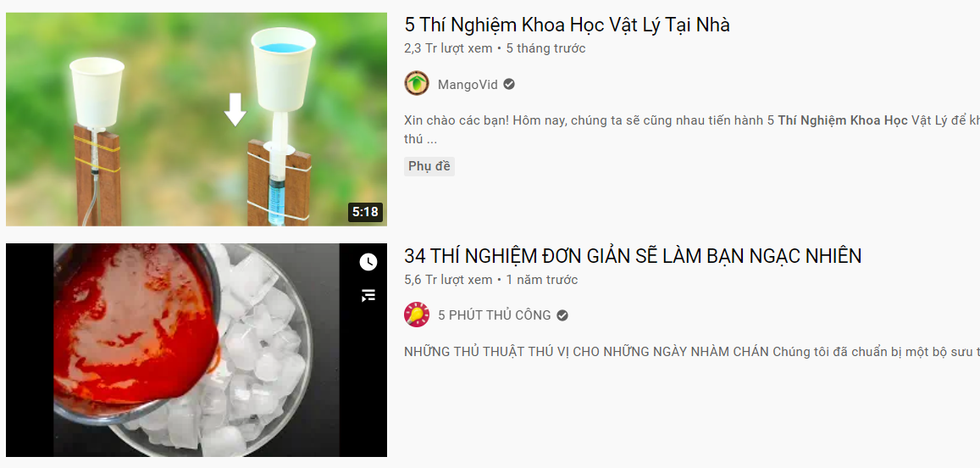Go to the MangoVid channel name
Screen dimensions: 980x468
point(468,85)
